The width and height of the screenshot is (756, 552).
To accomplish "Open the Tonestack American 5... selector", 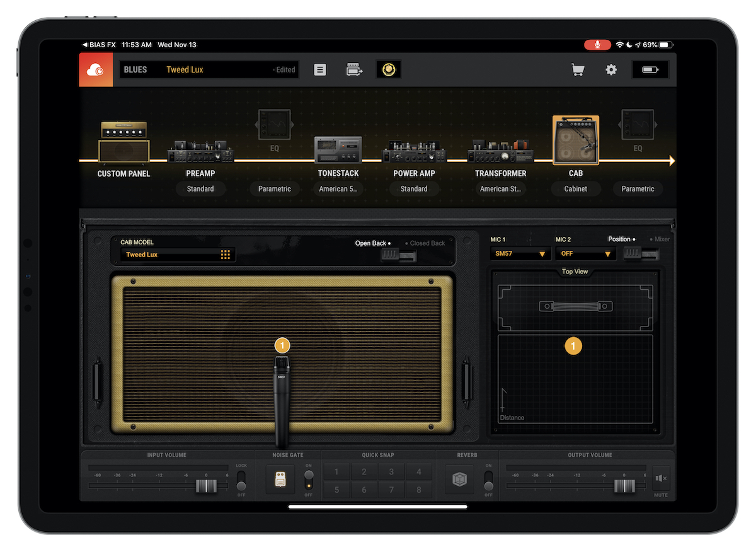I will click(338, 189).
